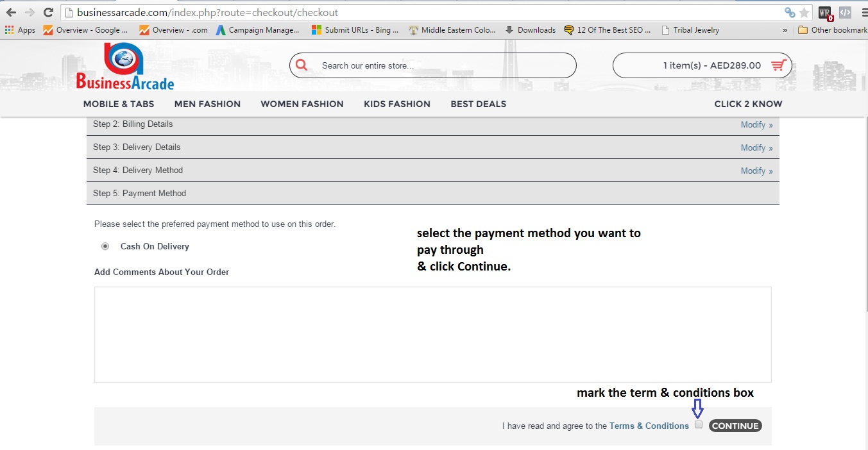The height and width of the screenshot is (450, 868).
Task: Open the Downloads bookmark
Action: [530, 30]
